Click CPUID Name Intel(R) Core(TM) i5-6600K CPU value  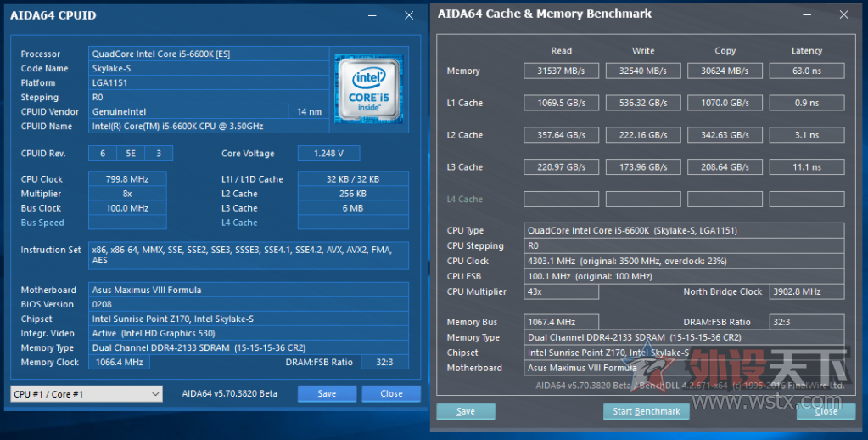tap(209, 126)
